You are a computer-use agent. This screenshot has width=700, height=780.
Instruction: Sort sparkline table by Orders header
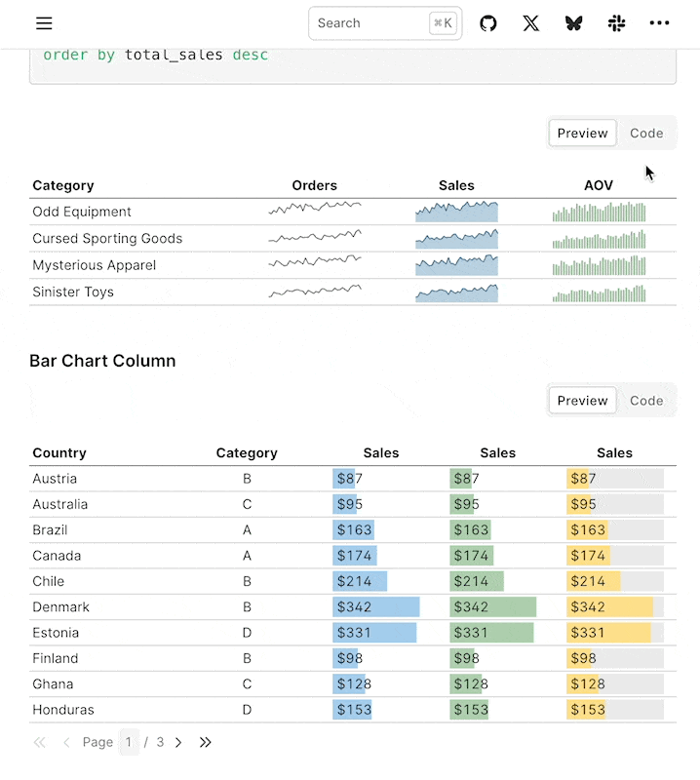[314, 185]
